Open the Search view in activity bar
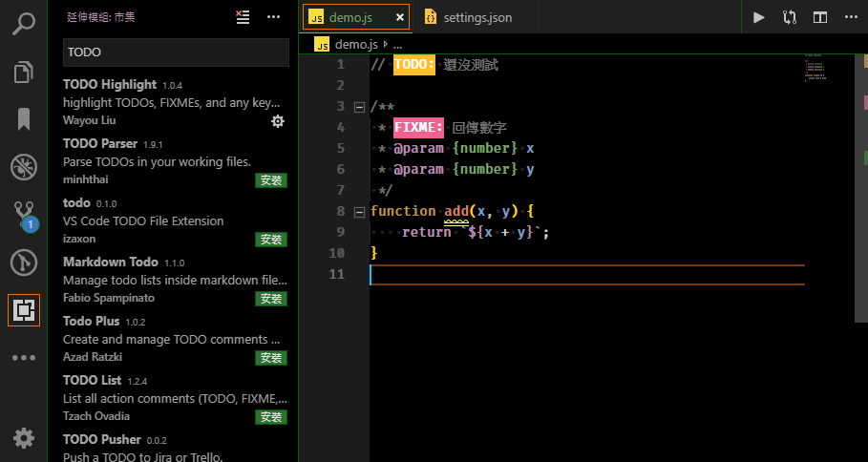The width and height of the screenshot is (868, 462). coord(24,25)
